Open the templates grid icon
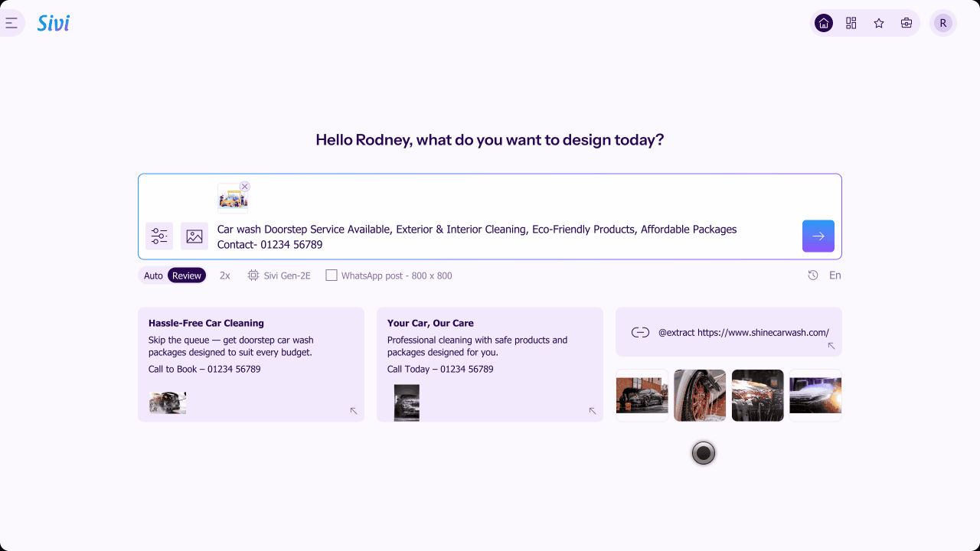Screen dimensions: 980x551 (x=851, y=23)
